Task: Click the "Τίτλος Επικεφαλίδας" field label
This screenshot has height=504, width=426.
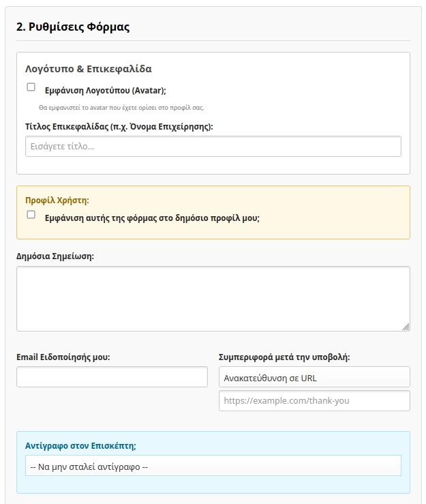Action: pyautogui.click(x=119, y=126)
